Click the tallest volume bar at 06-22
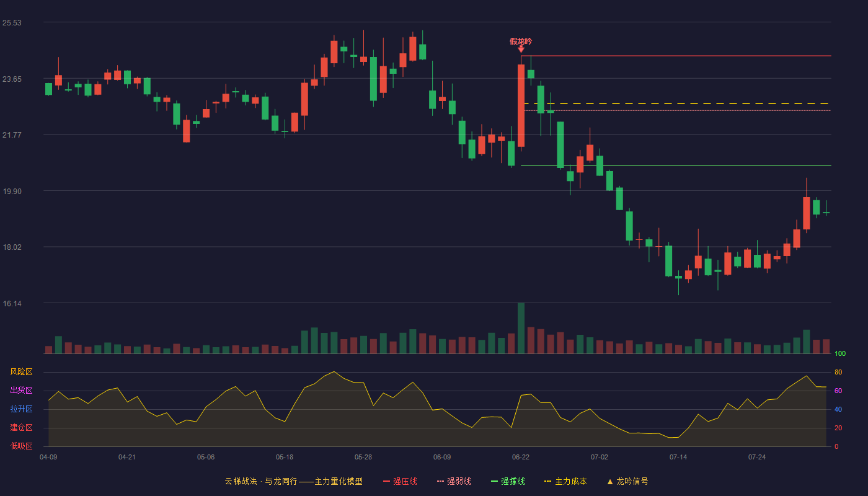Viewport: 868px width, 496px height. pyautogui.click(x=521, y=328)
